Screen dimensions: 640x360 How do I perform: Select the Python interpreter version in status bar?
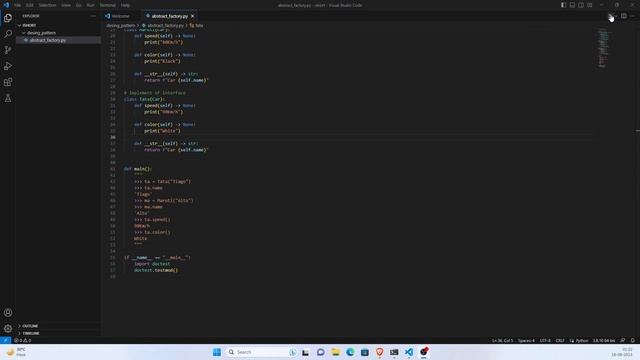(604, 340)
